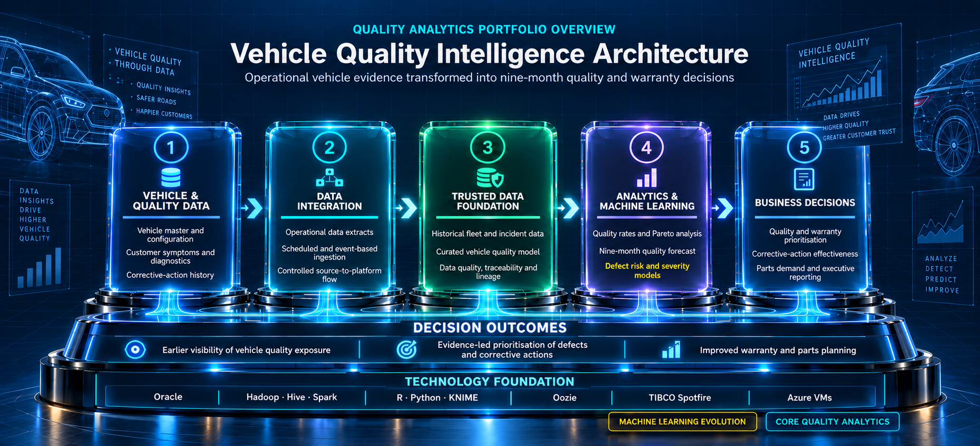Click Quality and warranty prioritisation text
Viewport: 980px width, 446px height.
click(x=805, y=236)
